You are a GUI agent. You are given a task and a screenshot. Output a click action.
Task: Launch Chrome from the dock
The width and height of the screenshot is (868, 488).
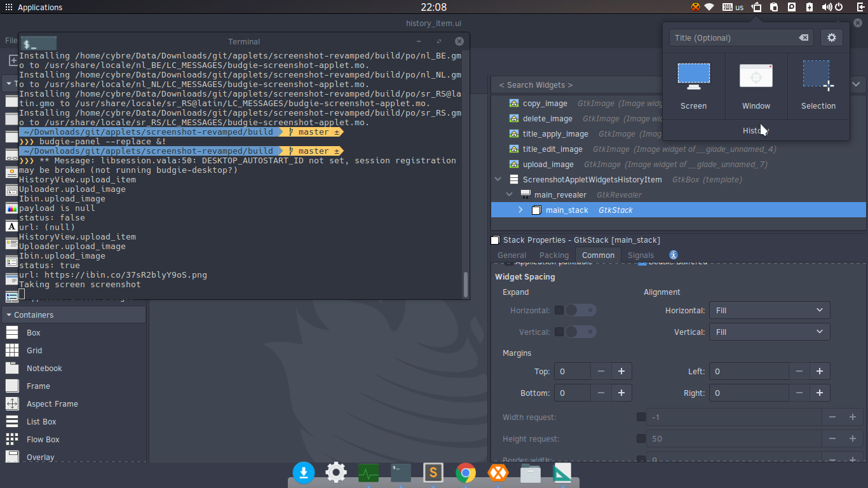tap(466, 473)
